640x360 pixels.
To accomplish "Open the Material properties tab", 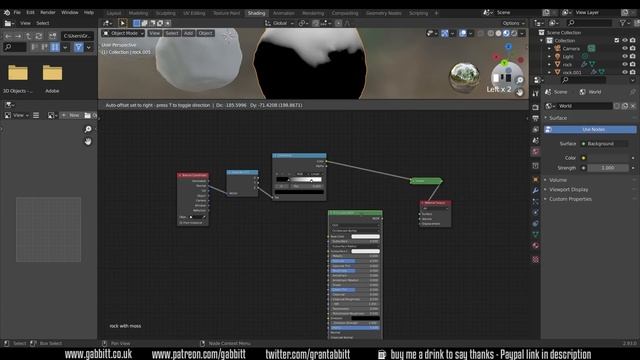I will [x=536, y=246].
